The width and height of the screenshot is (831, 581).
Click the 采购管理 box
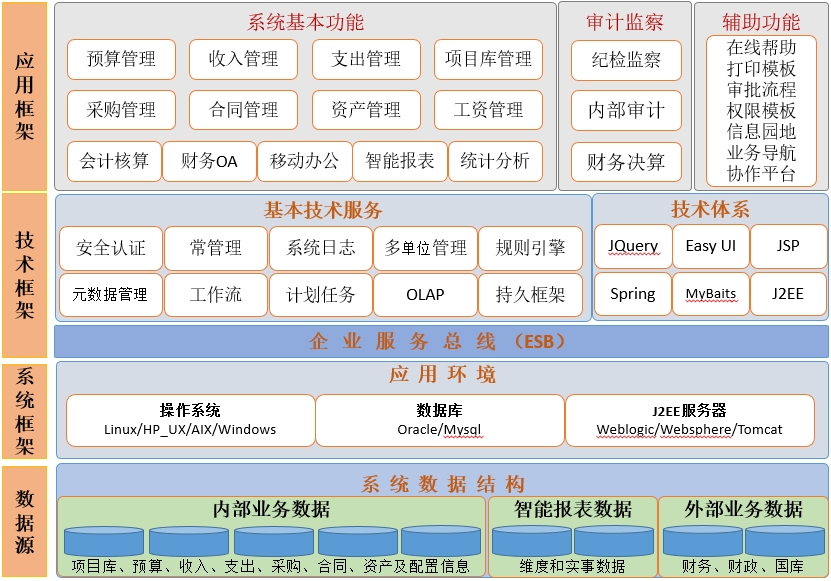pos(121,110)
